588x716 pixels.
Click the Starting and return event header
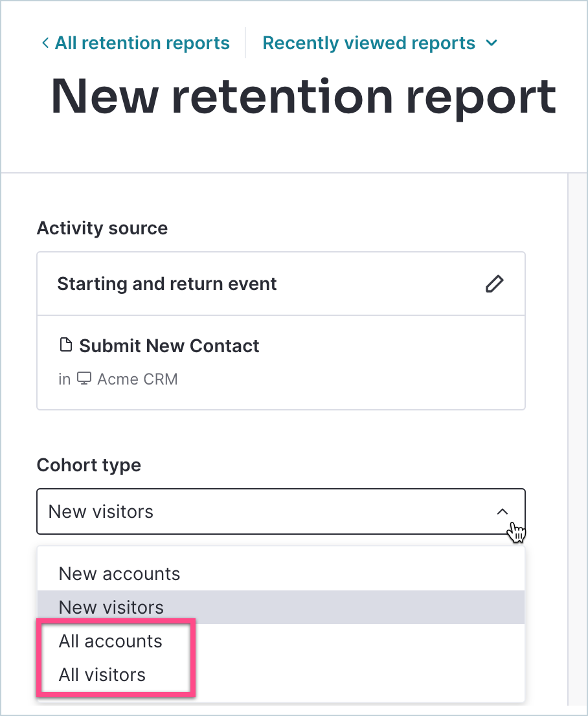click(167, 284)
